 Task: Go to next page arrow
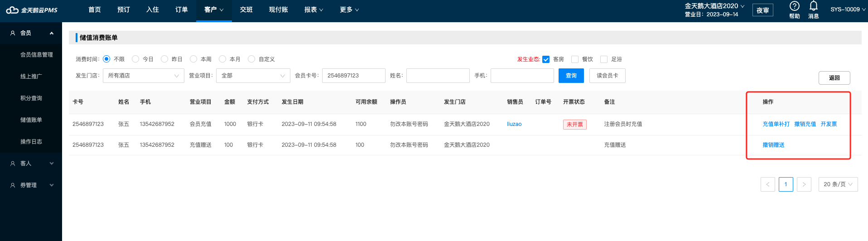[804, 184]
